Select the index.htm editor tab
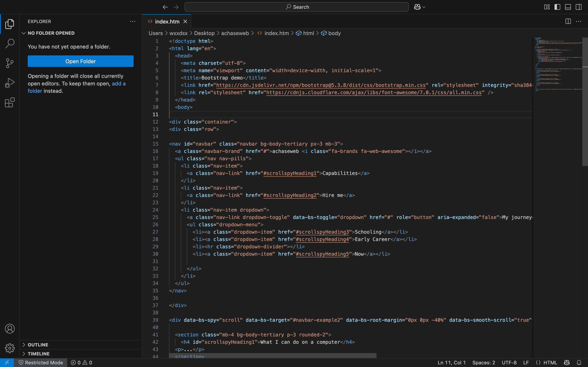 (x=167, y=22)
